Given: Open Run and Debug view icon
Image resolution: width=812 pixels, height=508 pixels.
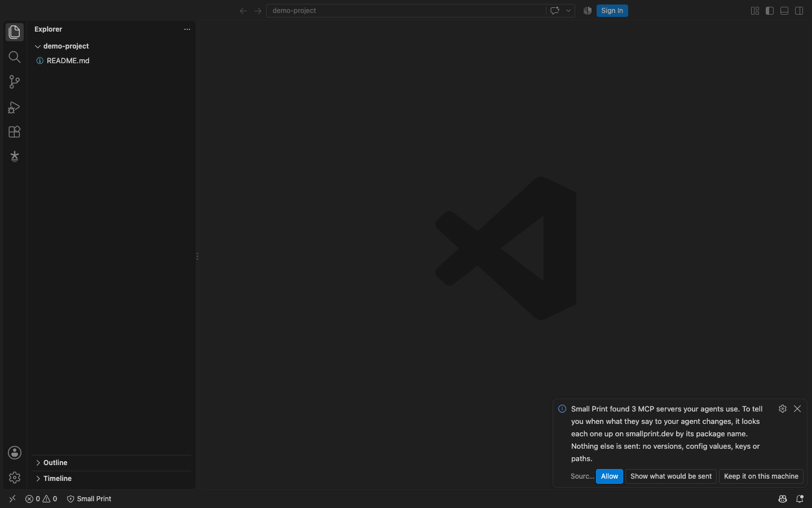Looking at the screenshot, I should [15, 107].
